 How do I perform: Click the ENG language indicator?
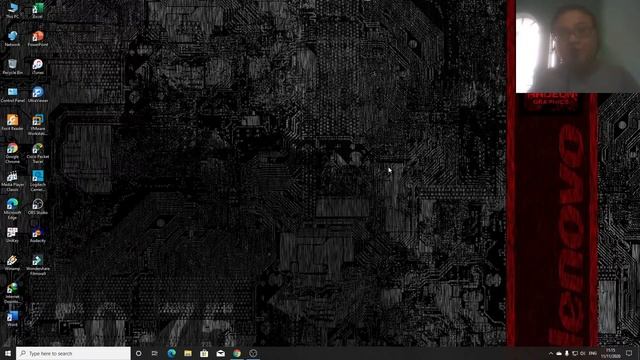593,353
